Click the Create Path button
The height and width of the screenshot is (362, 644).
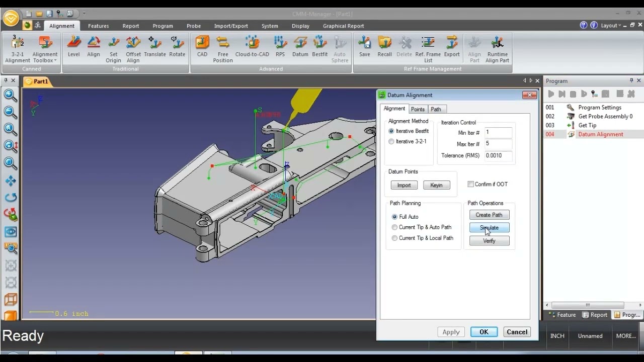489,215
